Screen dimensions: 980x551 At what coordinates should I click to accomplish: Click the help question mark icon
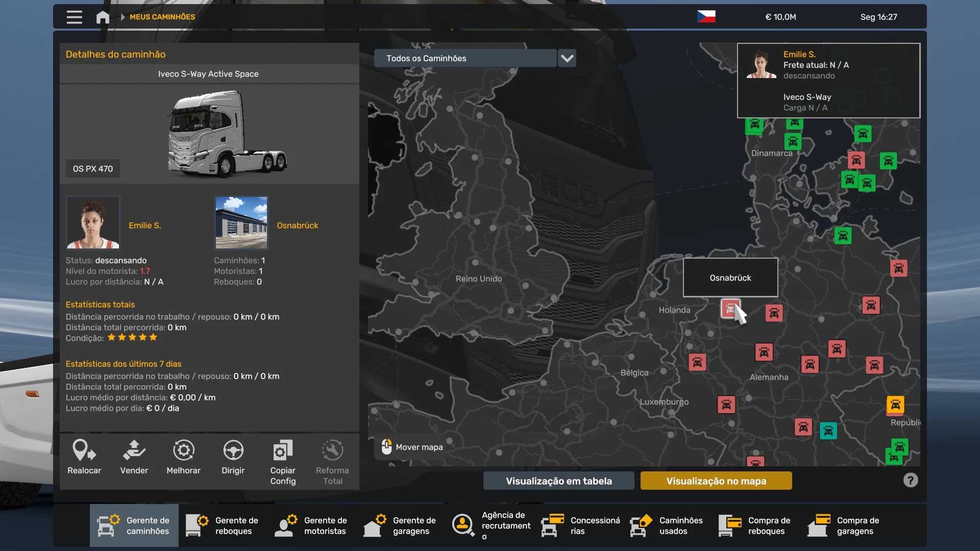click(x=910, y=480)
